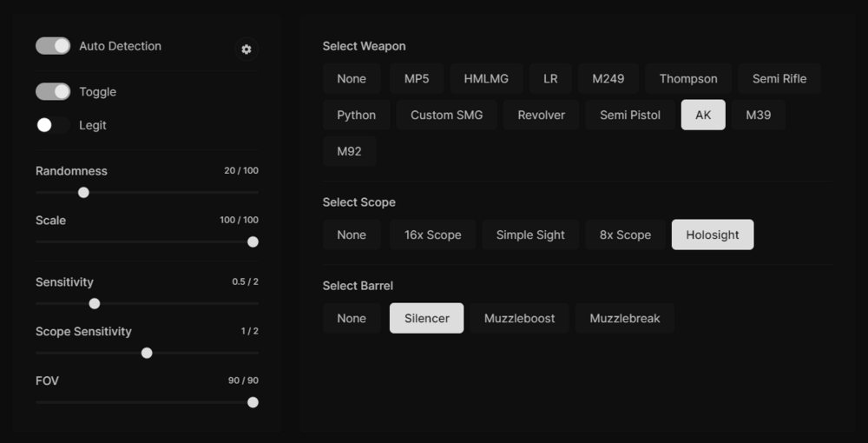868x443 pixels.
Task: Select the Semi Rifle weapon
Action: 779,79
